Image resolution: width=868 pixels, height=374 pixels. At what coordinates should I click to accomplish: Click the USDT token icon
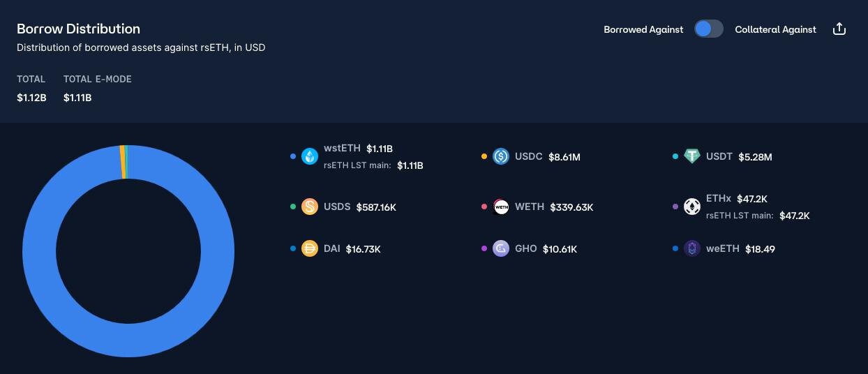(692, 157)
